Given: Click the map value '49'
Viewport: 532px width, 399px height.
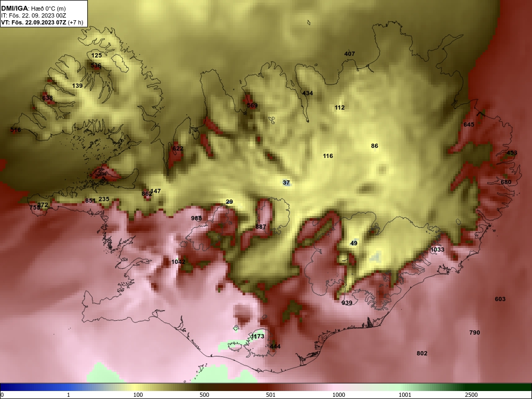Looking at the screenshot, I should [x=354, y=243].
